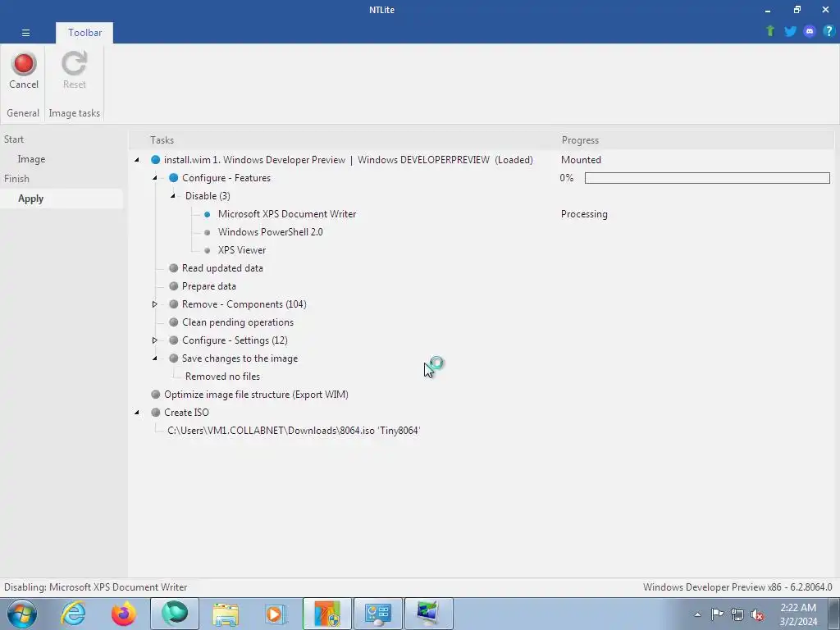Click the Mounted status text

[x=581, y=160]
